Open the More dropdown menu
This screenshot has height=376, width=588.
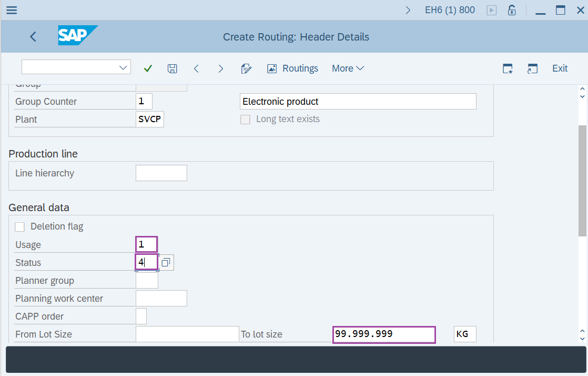(x=348, y=68)
